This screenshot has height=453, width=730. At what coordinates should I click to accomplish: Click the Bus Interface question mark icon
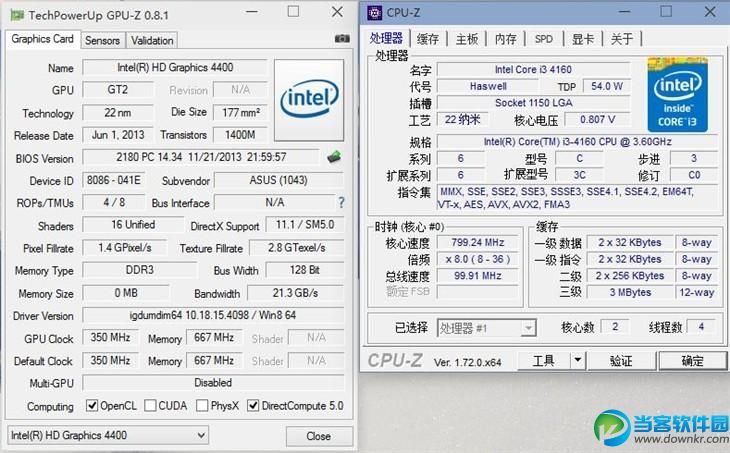coord(341,203)
